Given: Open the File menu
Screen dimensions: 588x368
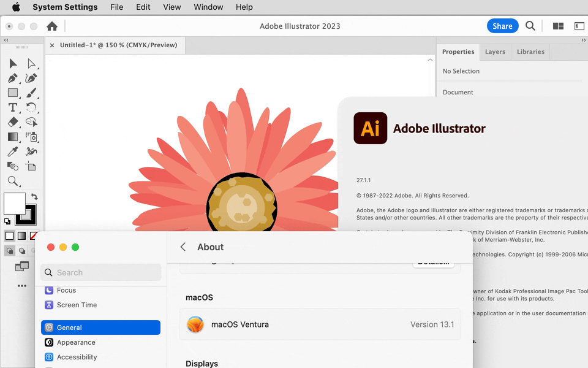Looking at the screenshot, I should point(116,7).
